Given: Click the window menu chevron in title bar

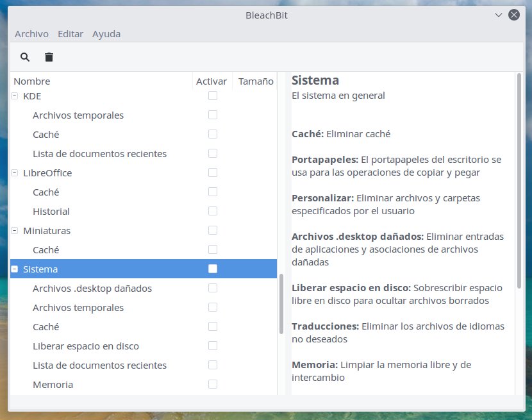Looking at the screenshot, I should point(499,15).
